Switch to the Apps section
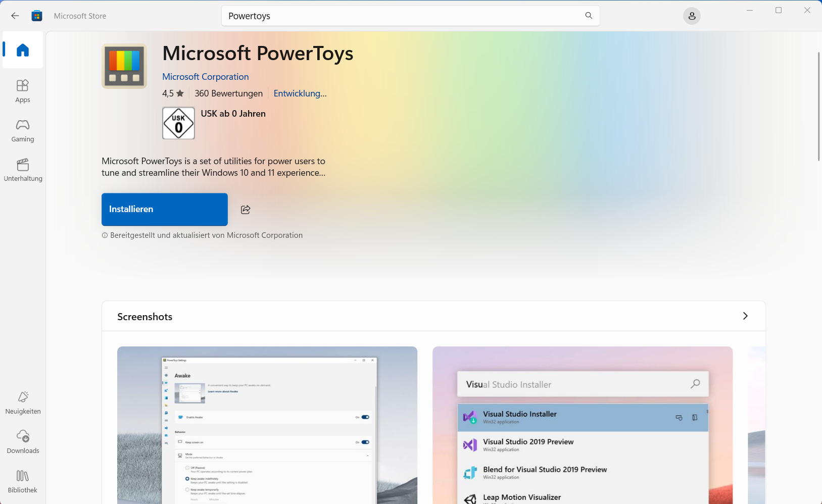The width and height of the screenshot is (822, 504). (x=23, y=91)
